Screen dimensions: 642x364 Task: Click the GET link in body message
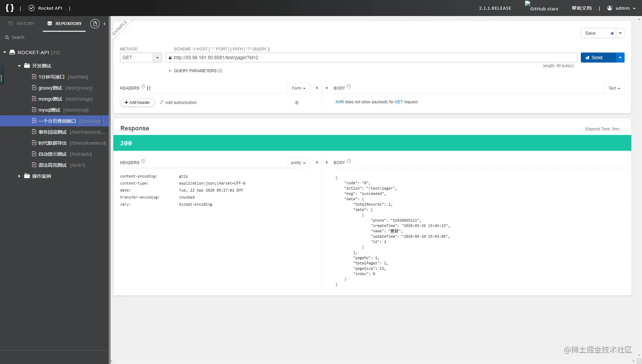tap(399, 102)
